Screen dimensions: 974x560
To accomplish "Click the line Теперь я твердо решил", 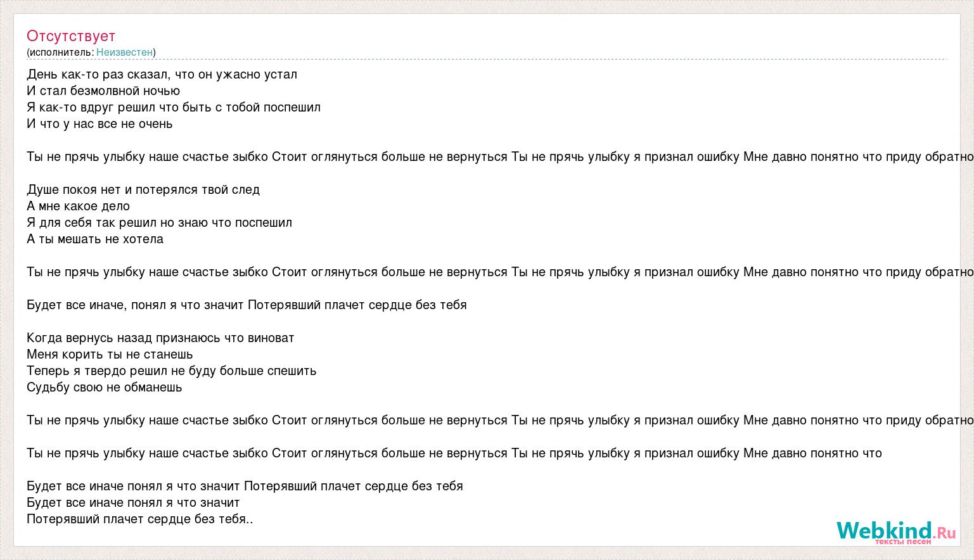I will click(x=171, y=371).
